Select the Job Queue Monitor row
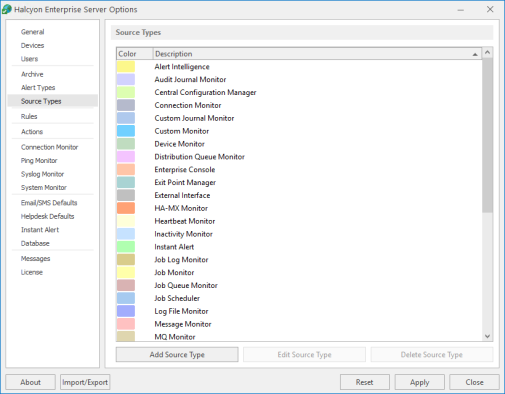Image resolution: width=505 pixels, height=394 pixels. [x=299, y=285]
